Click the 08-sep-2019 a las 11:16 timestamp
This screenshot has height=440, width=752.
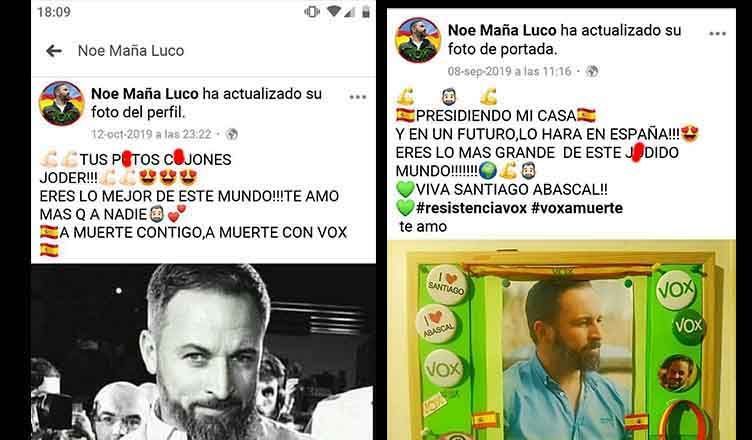pos(510,71)
